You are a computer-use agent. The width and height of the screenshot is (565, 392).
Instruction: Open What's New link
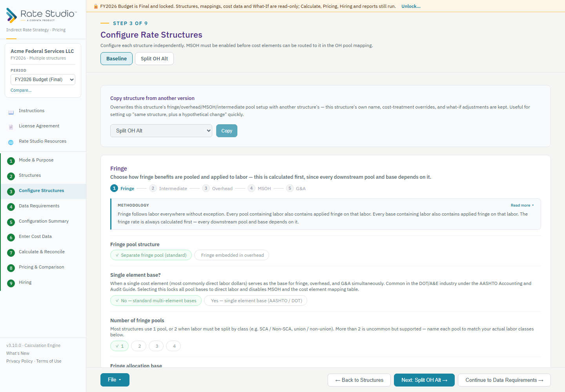18,353
